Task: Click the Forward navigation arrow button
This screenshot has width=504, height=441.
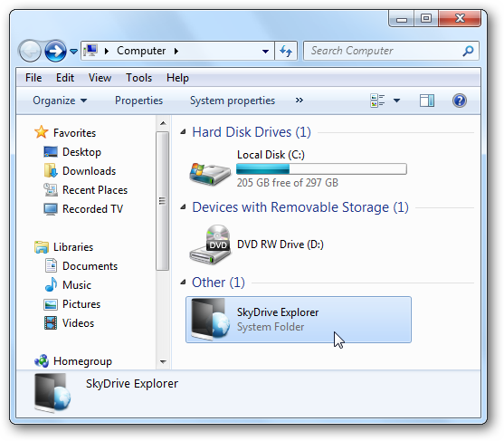Action: tap(55, 51)
